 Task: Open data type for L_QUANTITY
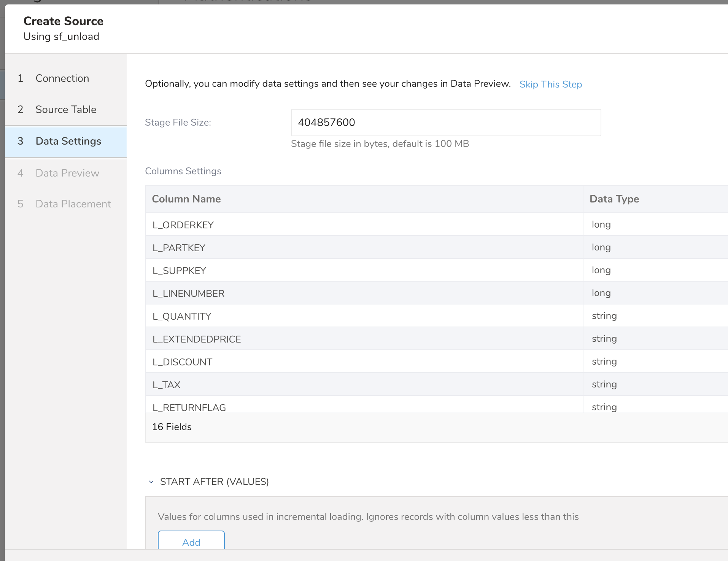(604, 316)
